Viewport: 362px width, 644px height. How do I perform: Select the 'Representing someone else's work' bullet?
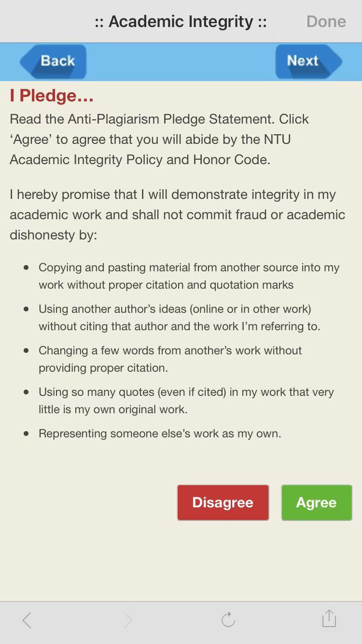tap(160, 434)
